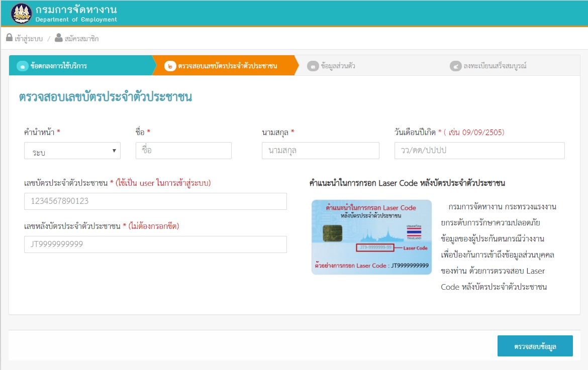Focus the เลขหลังบัตร laser code field

point(155,244)
